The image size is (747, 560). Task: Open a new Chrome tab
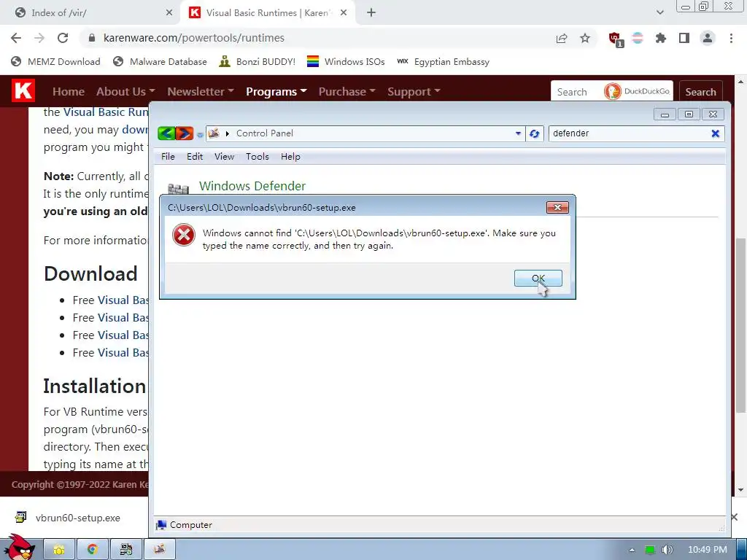coord(371,13)
